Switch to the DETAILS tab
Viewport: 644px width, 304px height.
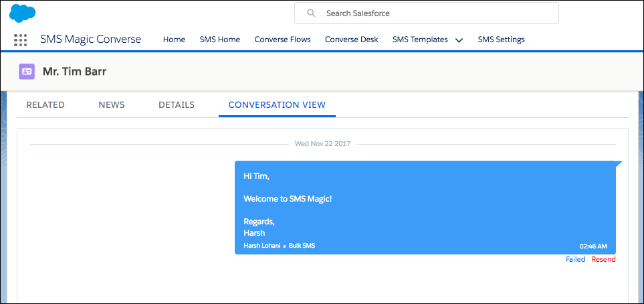coord(177,105)
